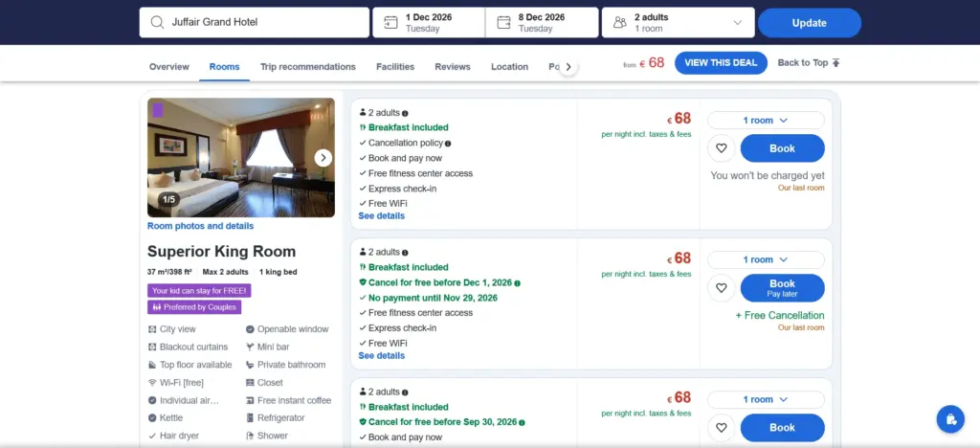Open the Trip recommendations tab
980x448 pixels.
(308, 67)
